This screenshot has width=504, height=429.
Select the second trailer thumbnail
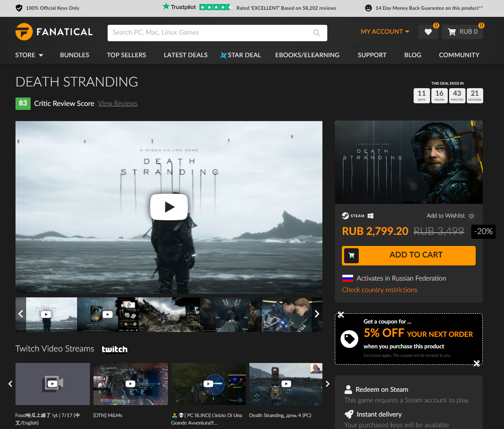[107, 315]
